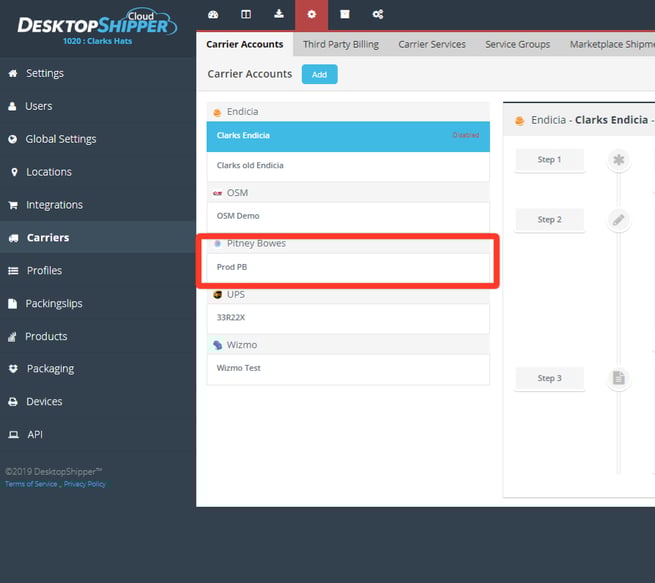Click the Users person icon in sidebar
655x583 pixels.
point(13,106)
